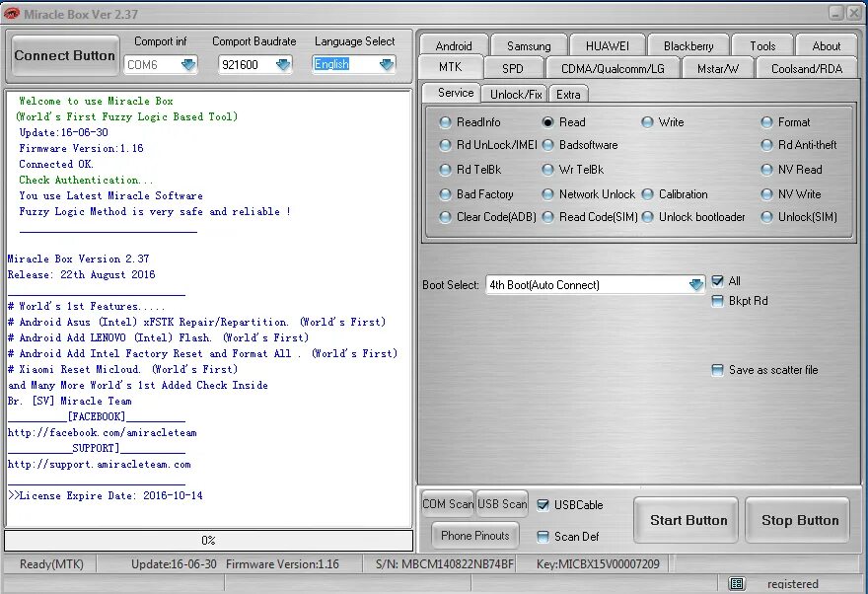868x594 pixels.
Task: Expand the Comport Baudrate 921600 dropdown
Action: [x=283, y=65]
